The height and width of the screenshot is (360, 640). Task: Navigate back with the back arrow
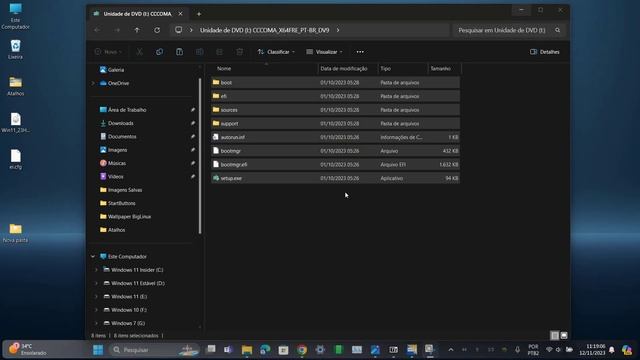point(97,30)
